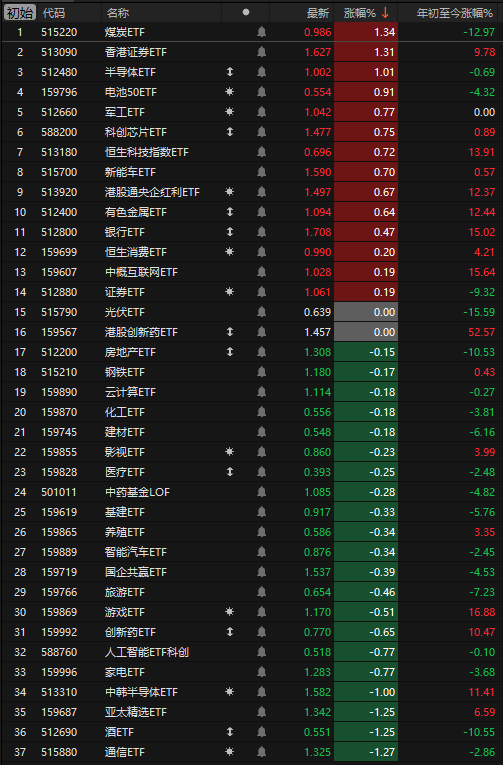Click the up-down arrow marker for 有色金属ETF

click(x=230, y=212)
